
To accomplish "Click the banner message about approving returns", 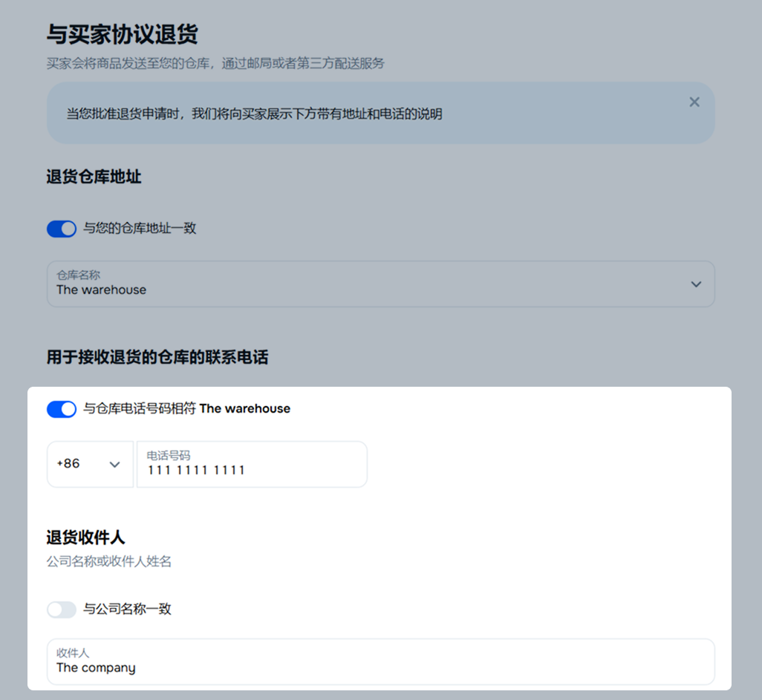I will click(254, 114).
